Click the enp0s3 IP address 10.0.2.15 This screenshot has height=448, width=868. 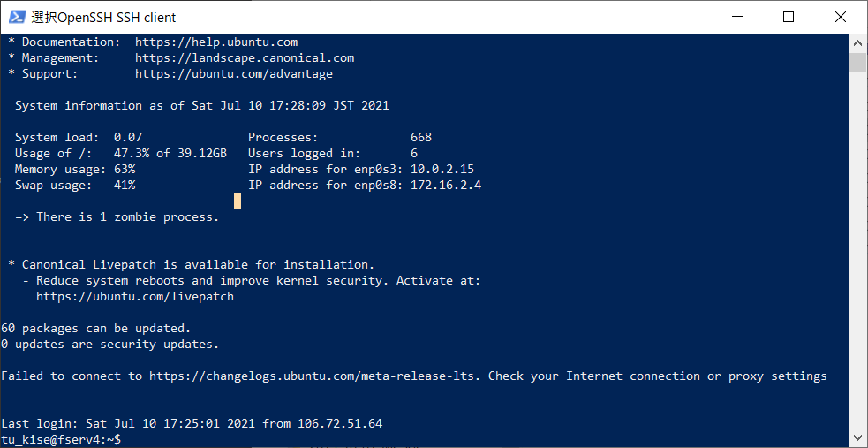pos(442,170)
